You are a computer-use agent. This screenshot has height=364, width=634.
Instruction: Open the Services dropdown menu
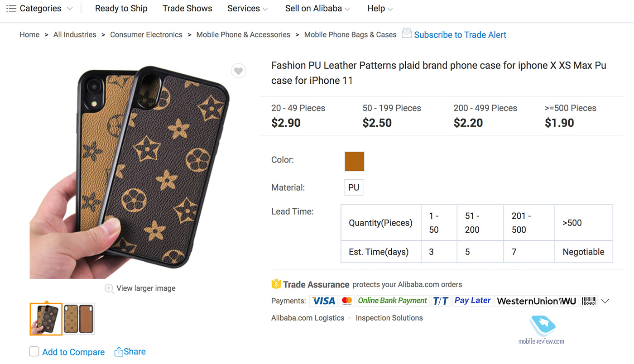pyautogui.click(x=247, y=9)
